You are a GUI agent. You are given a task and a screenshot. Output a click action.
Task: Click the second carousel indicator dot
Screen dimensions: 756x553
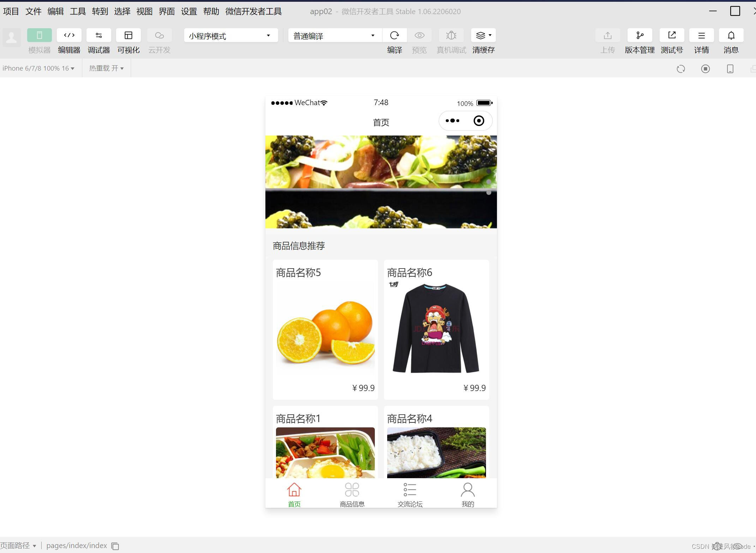point(489,182)
